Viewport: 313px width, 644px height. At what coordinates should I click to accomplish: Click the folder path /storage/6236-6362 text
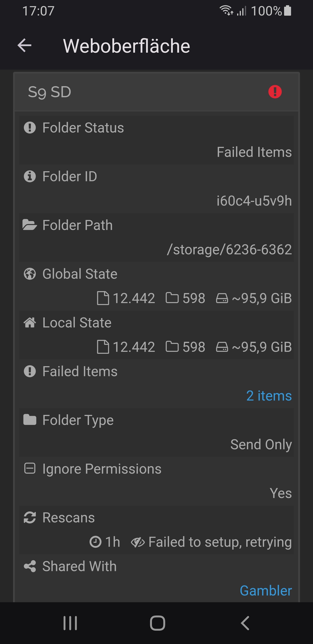point(229,250)
